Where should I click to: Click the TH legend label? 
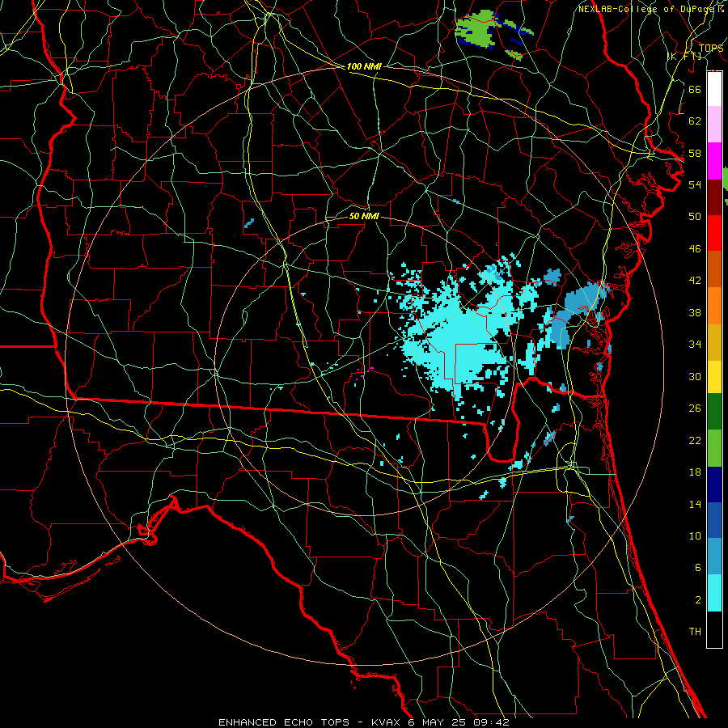coord(695,632)
